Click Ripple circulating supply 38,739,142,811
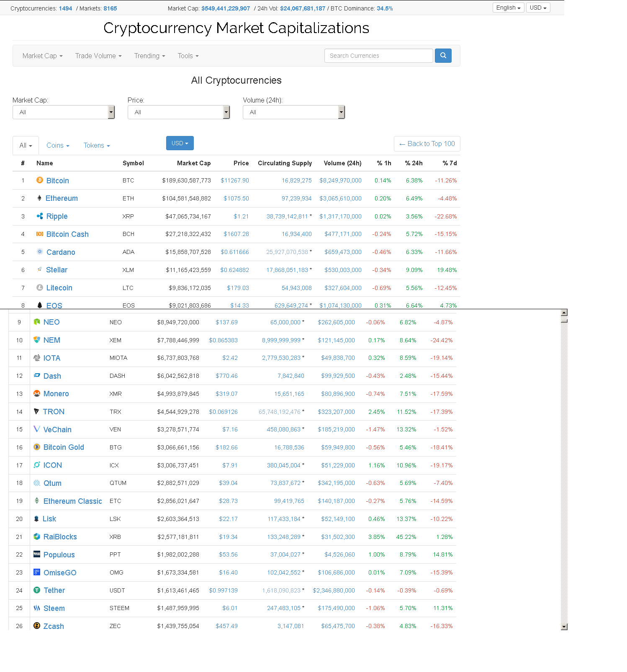Viewport: 627px width, 672px height. 287,216
